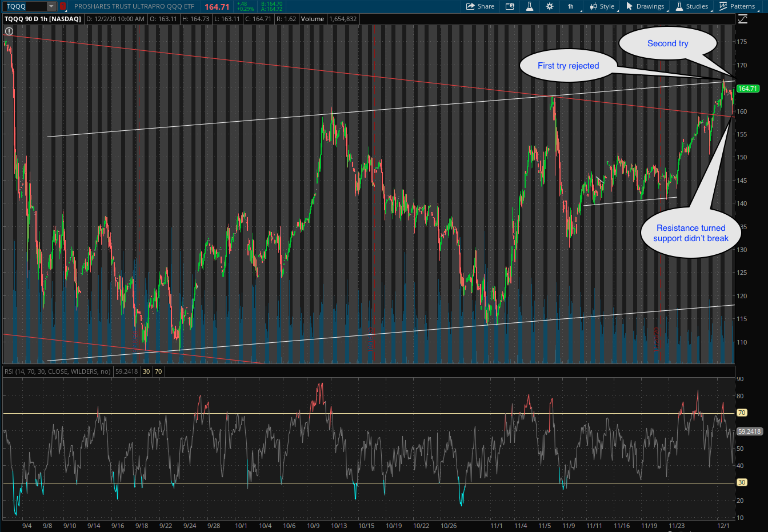Viewport: 768px width, 532px height.
Task: Select the 'First try rejected' callout
Action: [x=568, y=66]
